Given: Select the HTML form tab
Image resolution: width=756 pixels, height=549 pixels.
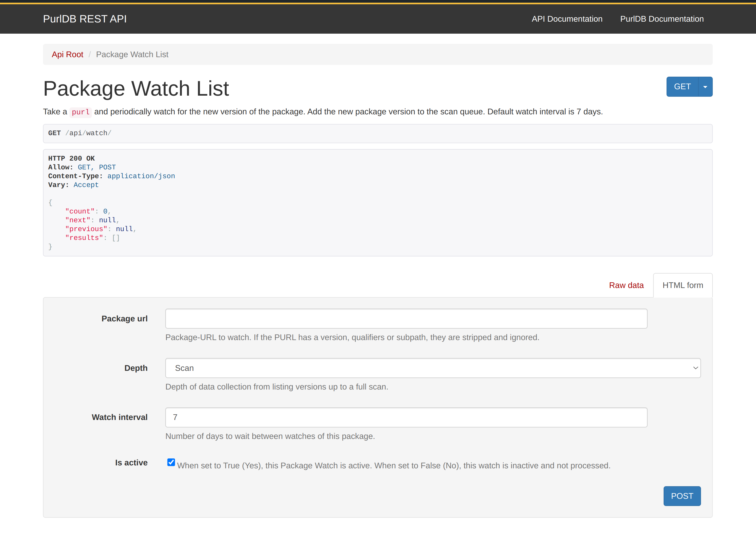Looking at the screenshot, I should pos(683,286).
